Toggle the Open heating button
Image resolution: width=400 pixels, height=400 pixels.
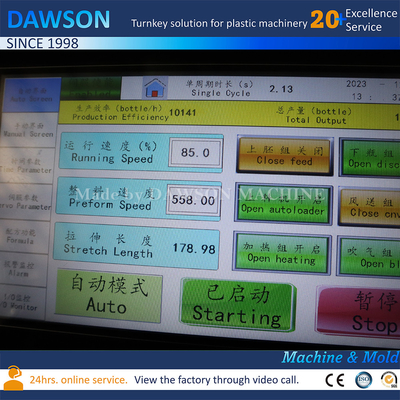point(281,253)
